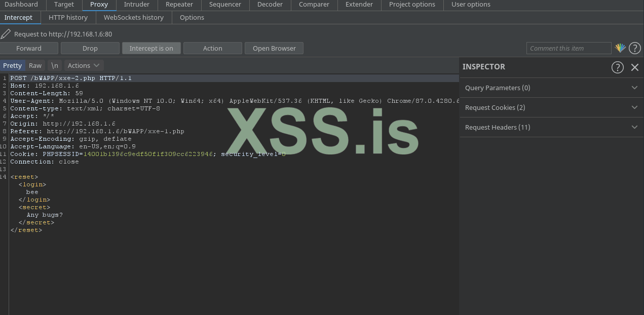Switch to HTTP history sub-tab
Image resolution: width=644 pixels, height=315 pixels.
(68, 17)
